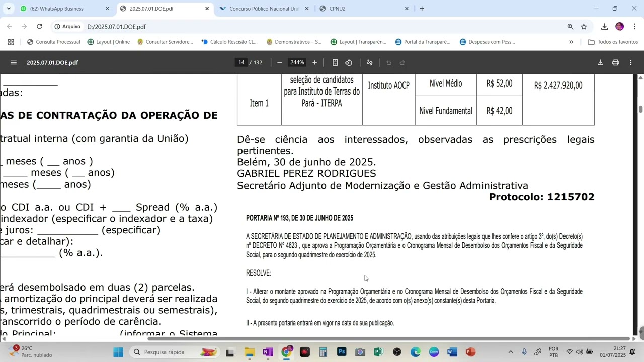Open Portal da Transparê... bookmark
This screenshot has height=362, width=644.
point(423,42)
